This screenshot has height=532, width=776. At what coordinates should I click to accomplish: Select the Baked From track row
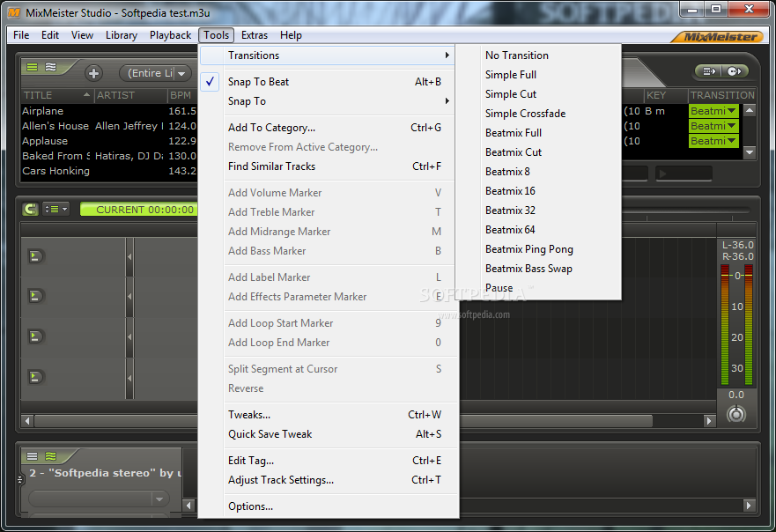point(109,156)
